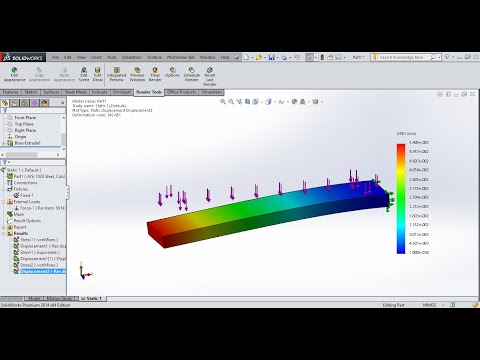Collapse the Results folder
The image size is (480, 360).
[4, 233]
